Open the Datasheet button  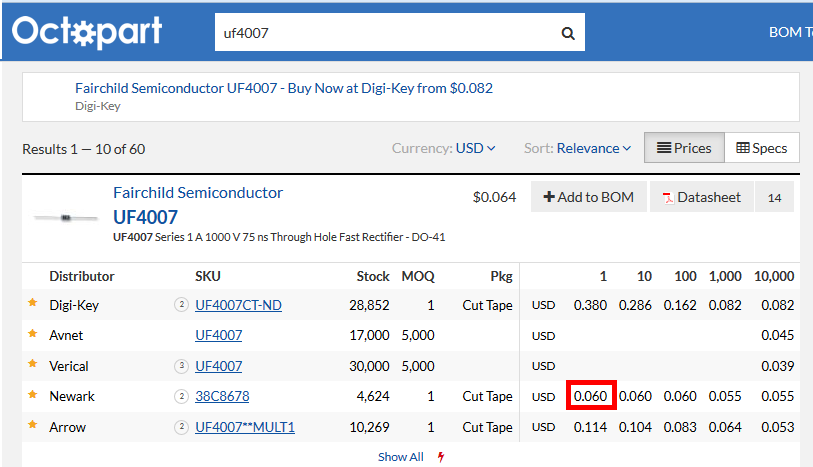[x=702, y=197]
